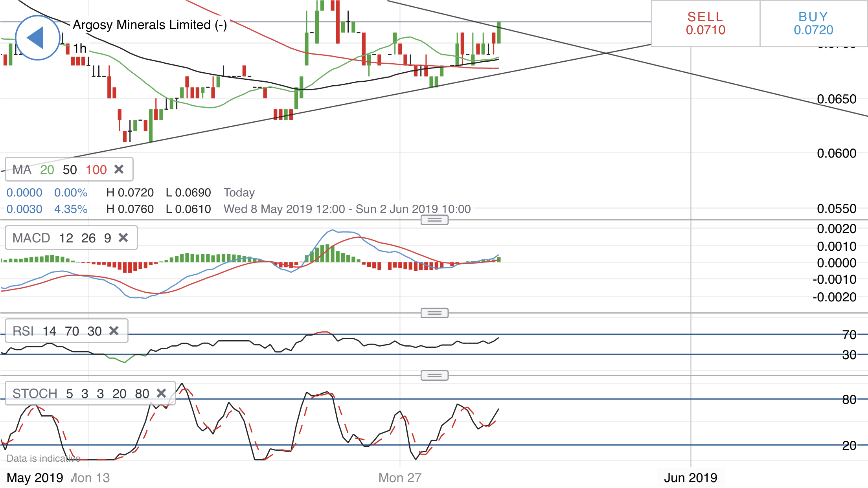Remove the MACD indicator with its X

(123, 238)
